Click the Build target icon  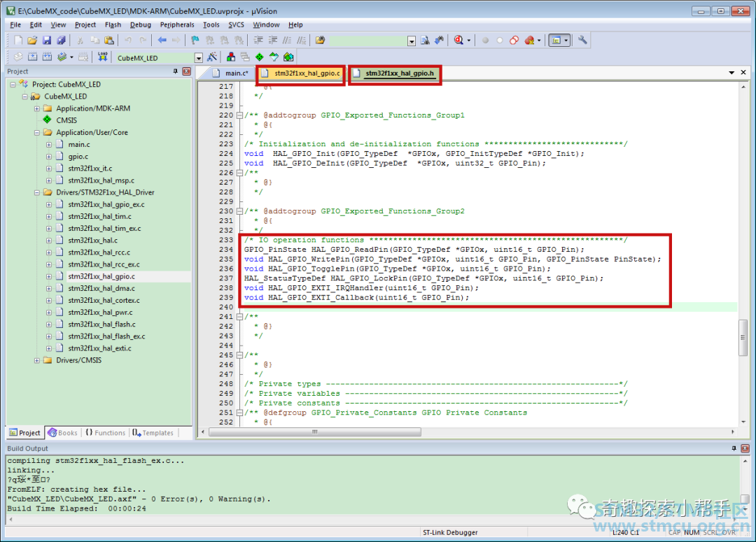(33, 57)
